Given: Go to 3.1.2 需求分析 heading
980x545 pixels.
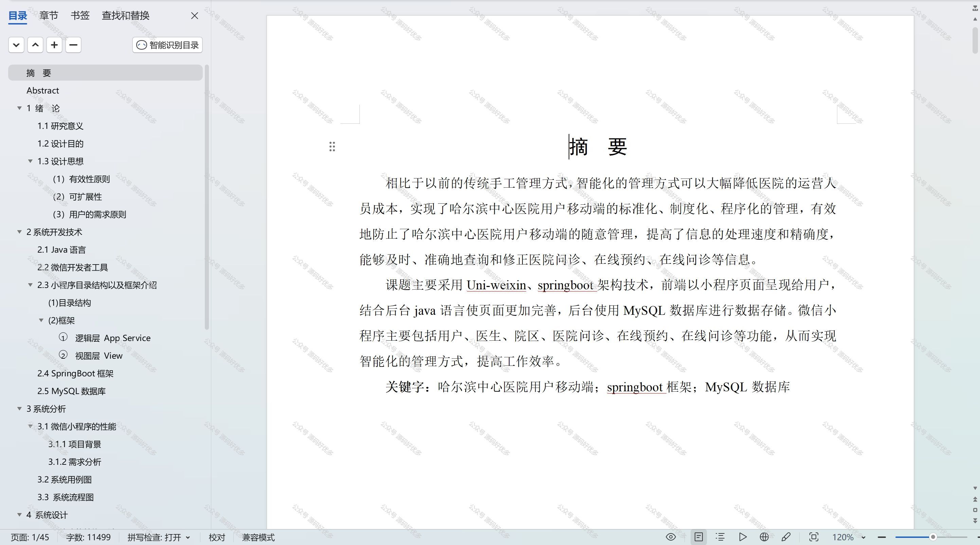Looking at the screenshot, I should (75, 462).
